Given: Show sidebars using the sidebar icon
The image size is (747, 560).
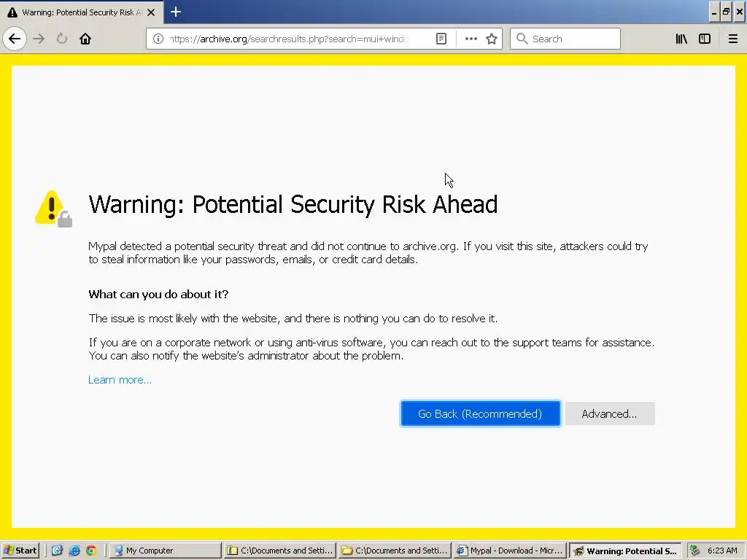Looking at the screenshot, I should click(x=705, y=39).
